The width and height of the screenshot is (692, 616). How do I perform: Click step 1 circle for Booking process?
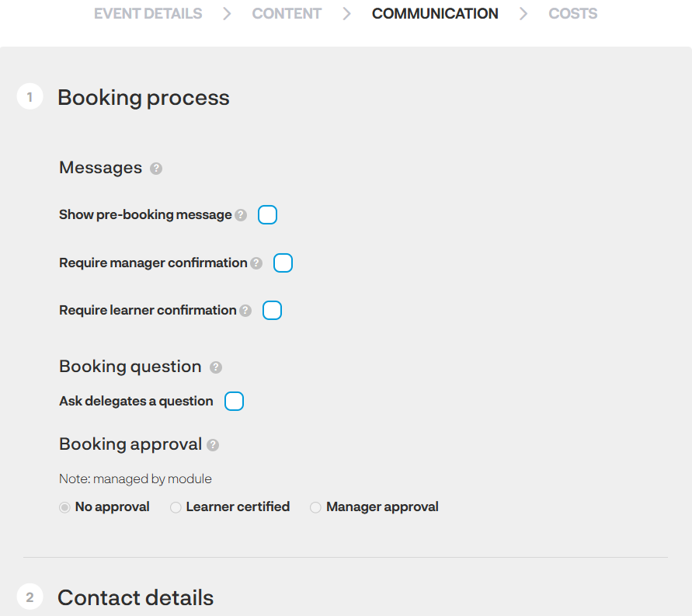point(30,96)
